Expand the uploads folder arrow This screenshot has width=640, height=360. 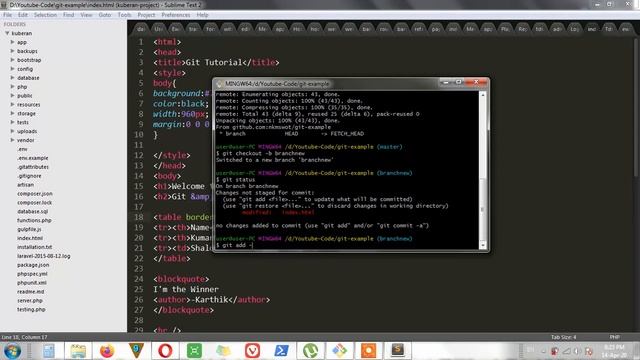[x=13, y=131]
